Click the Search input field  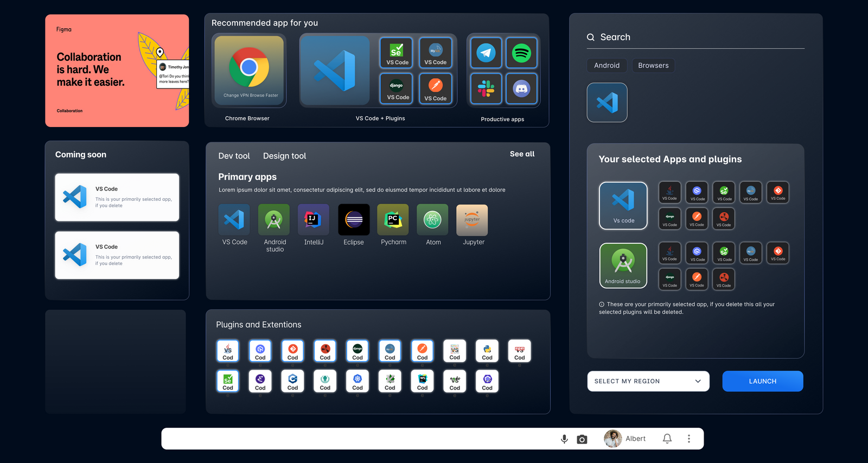(700, 37)
